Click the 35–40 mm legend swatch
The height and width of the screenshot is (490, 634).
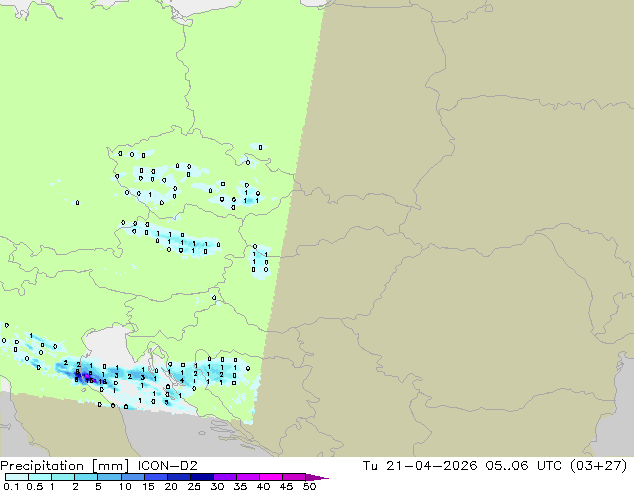coord(247,477)
